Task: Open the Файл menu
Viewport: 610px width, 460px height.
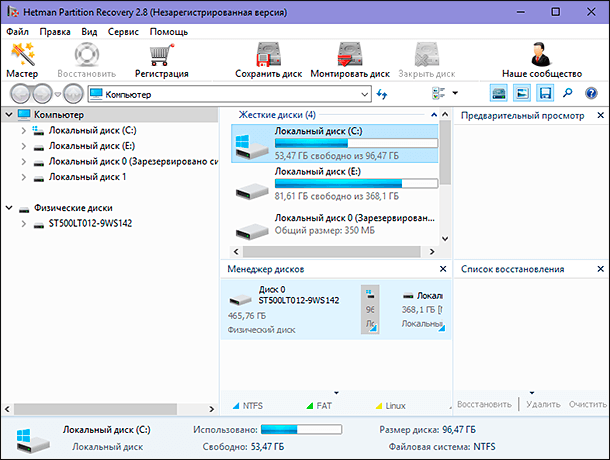Action: tap(18, 32)
